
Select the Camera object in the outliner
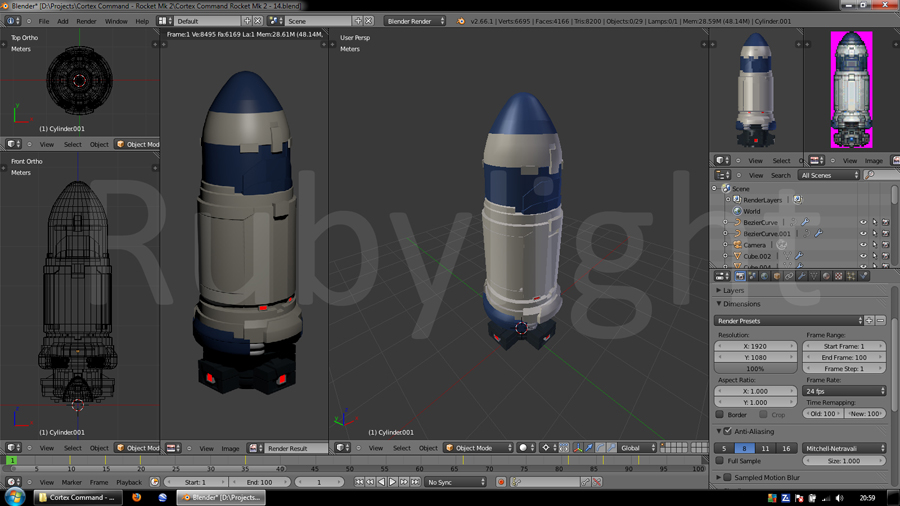tap(754, 245)
